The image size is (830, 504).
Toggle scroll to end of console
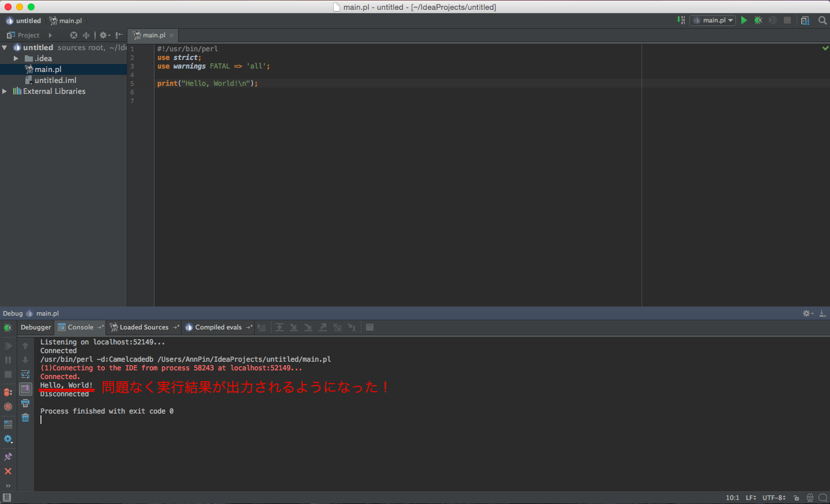point(25,389)
